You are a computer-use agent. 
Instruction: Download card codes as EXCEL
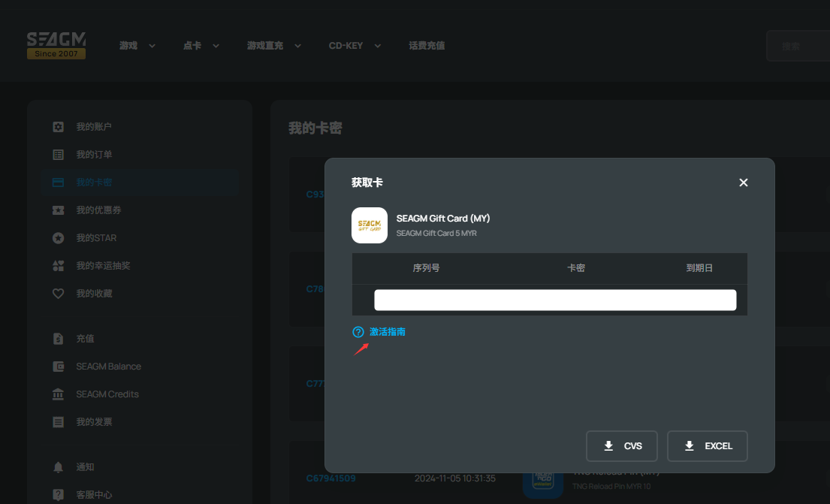coord(708,445)
